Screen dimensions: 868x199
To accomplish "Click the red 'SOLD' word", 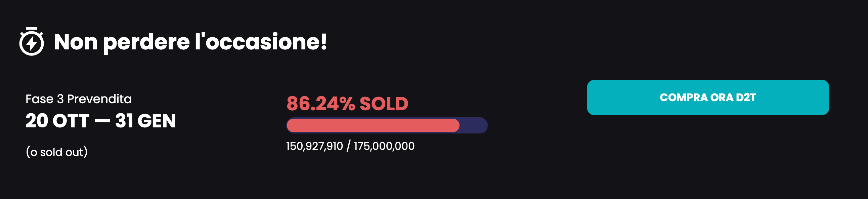I will coord(384,104).
